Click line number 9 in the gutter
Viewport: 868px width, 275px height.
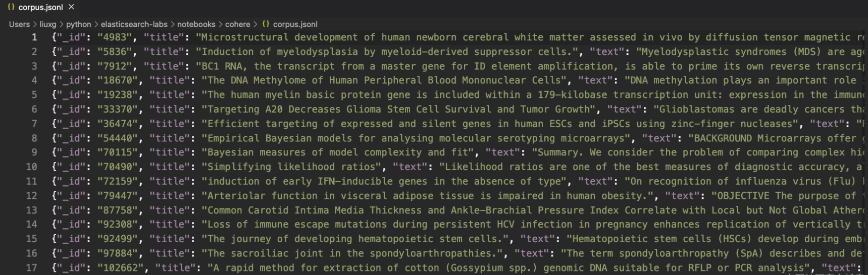point(34,152)
